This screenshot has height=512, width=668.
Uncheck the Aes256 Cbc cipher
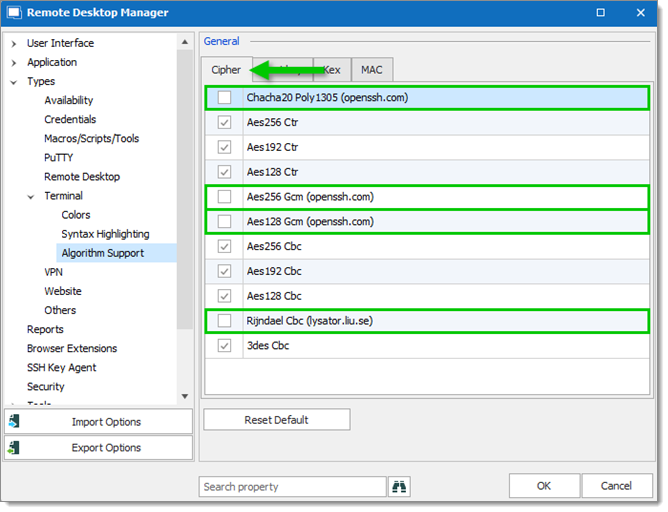click(x=224, y=246)
